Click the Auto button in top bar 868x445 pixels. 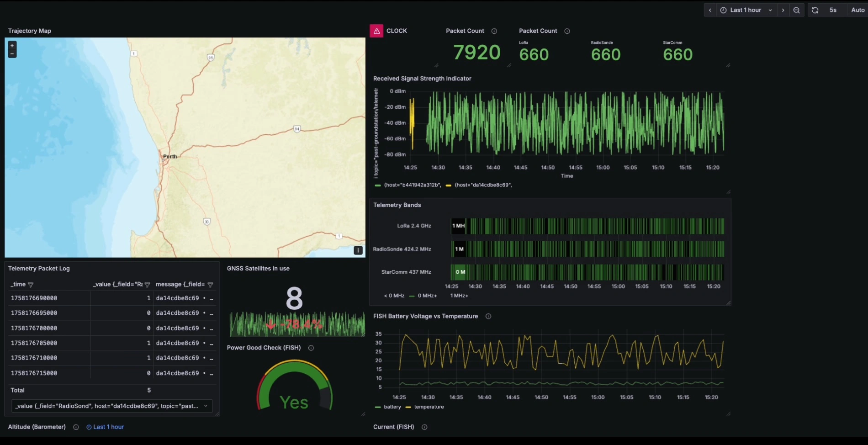857,10
